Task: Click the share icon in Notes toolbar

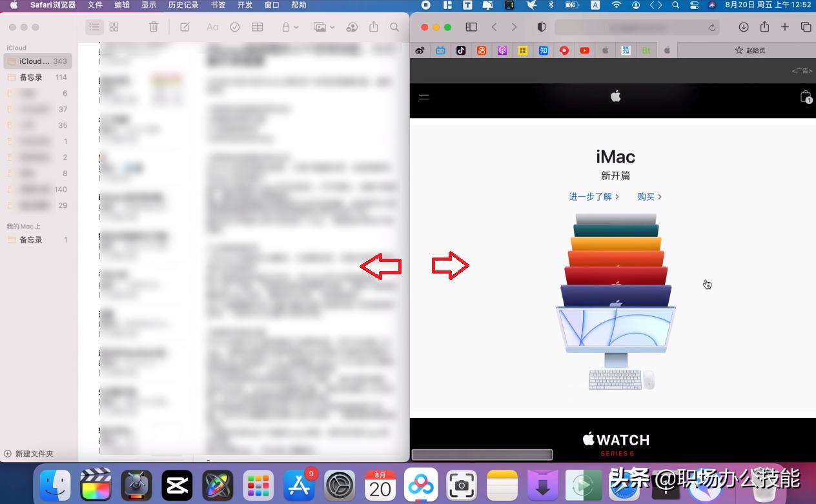Action: [373, 27]
